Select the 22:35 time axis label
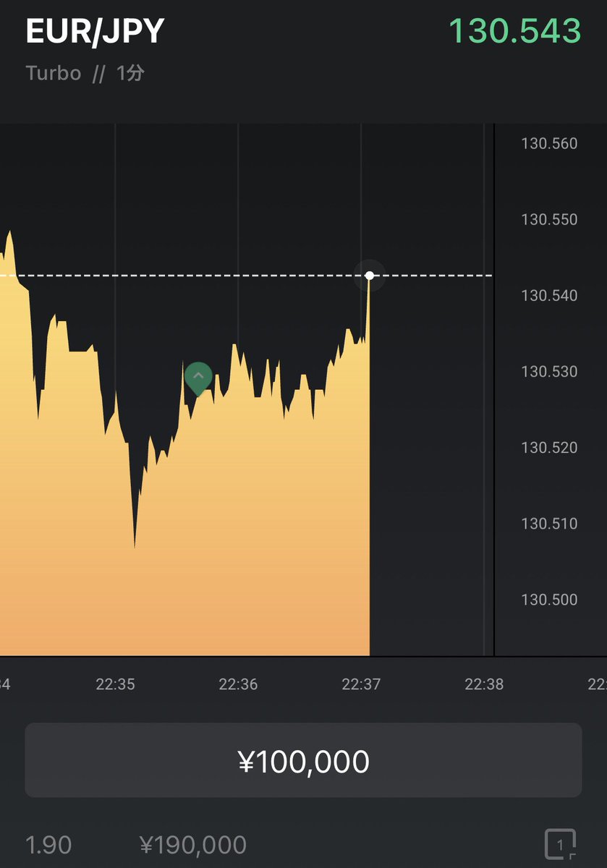Viewport: 607px width, 868px height. [x=116, y=684]
